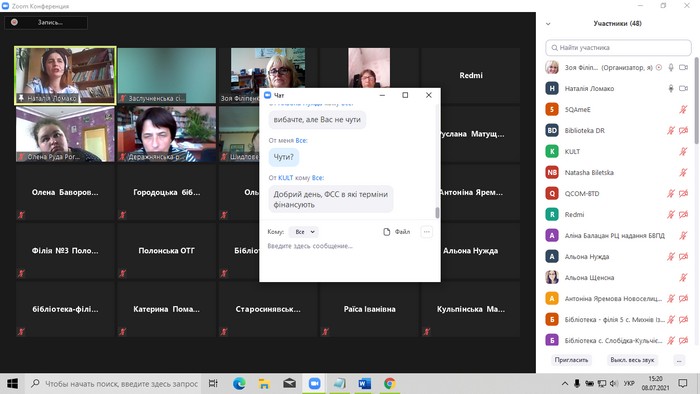Click Пригласить invite button
Image resolution: width=700 pixels, height=394 pixels.
click(571, 360)
